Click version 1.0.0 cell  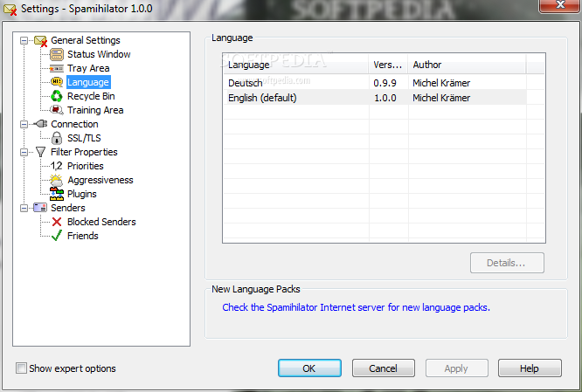point(385,98)
